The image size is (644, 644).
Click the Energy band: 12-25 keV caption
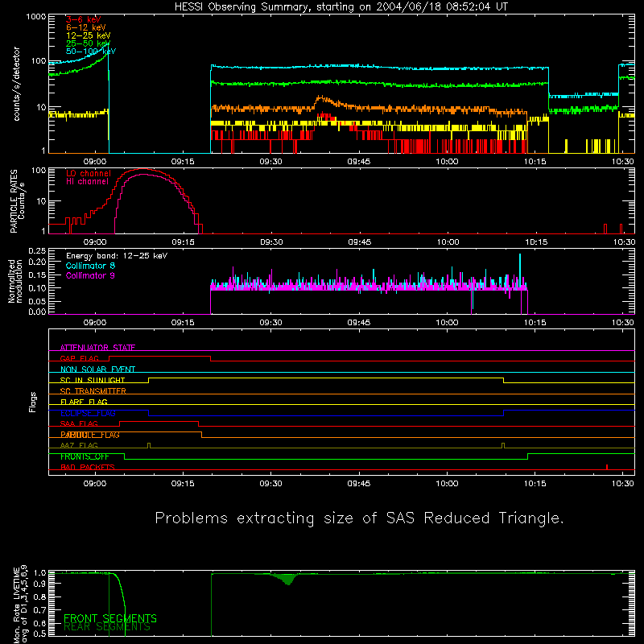tap(117, 256)
